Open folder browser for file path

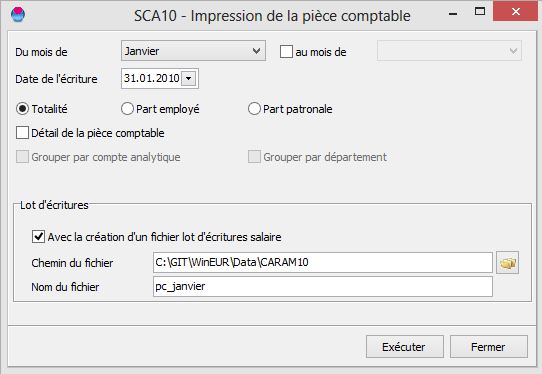click(507, 263)
